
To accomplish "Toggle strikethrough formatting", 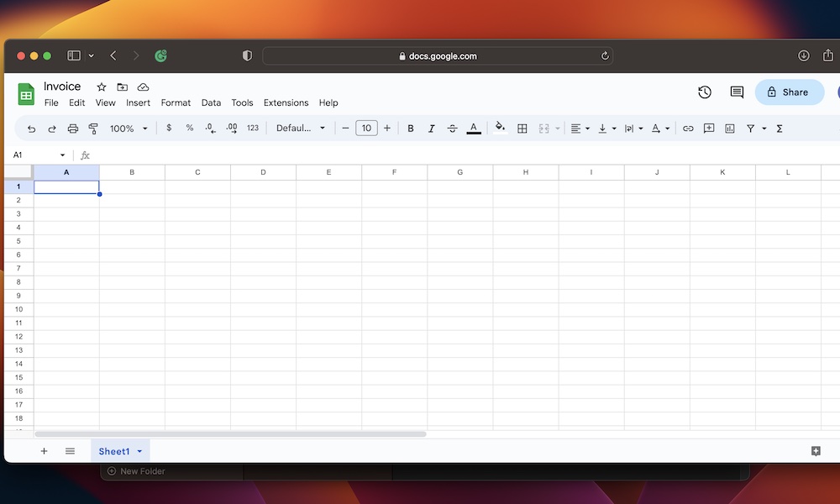I will pos(452,129).
